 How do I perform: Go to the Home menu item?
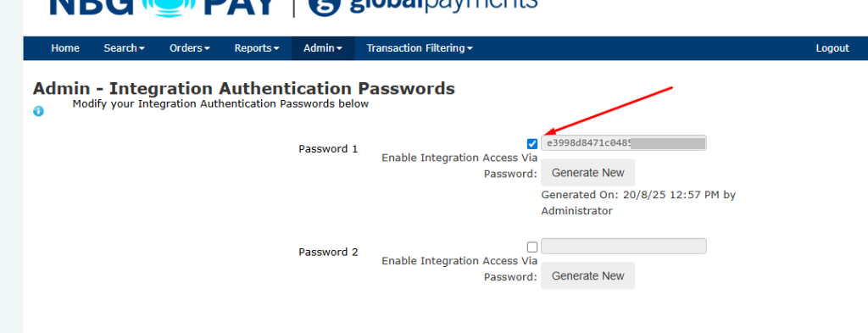[x=65, y=48]
